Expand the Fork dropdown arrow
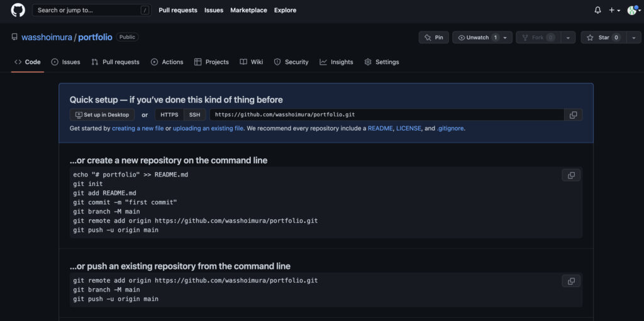Image resolution: width=644 pixels, height=321 pixels. (x=568, y=37)
